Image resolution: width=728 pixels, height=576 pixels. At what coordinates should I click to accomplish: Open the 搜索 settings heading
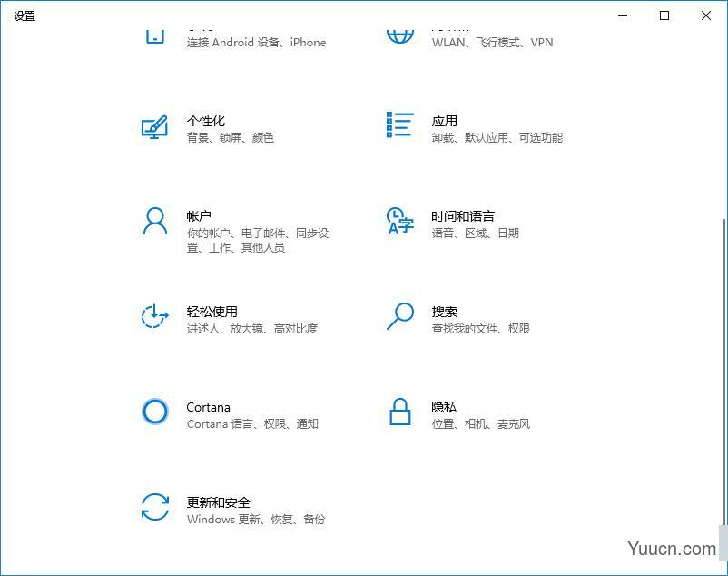pos(444,312)
